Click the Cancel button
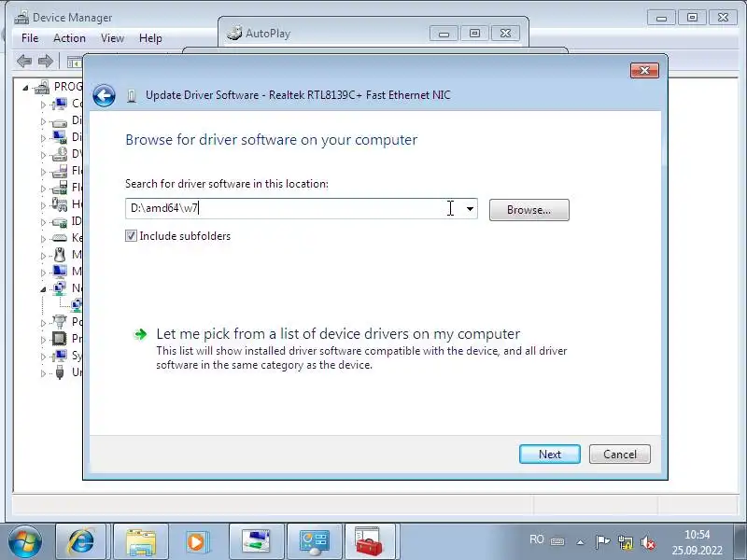This screenshot has width=747, height=560. tap(620, 455)
